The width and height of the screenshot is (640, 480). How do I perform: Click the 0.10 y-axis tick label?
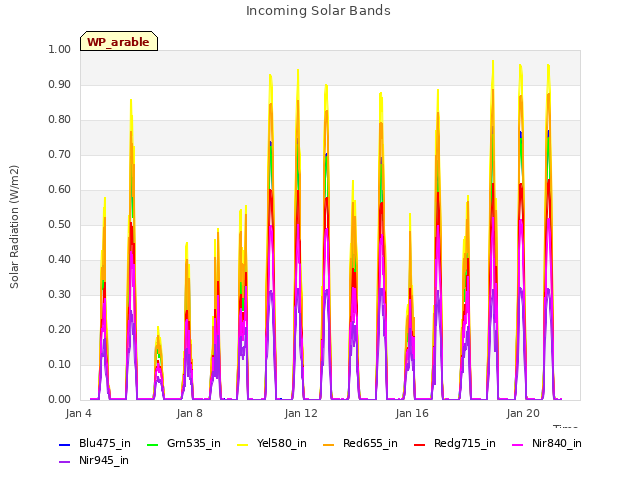[x=60, y=364]
